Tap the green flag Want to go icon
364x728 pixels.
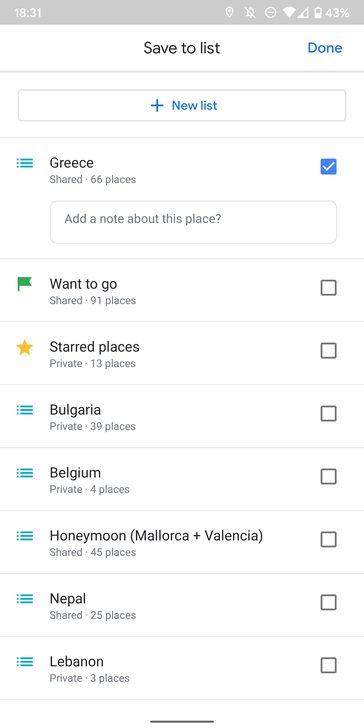[x=25, y=284]
